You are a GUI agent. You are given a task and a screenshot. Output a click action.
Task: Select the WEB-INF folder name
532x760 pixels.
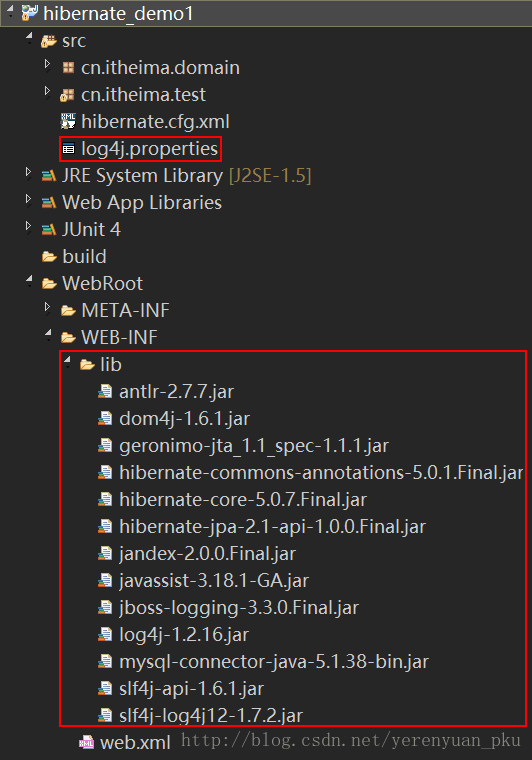[119, 337]
